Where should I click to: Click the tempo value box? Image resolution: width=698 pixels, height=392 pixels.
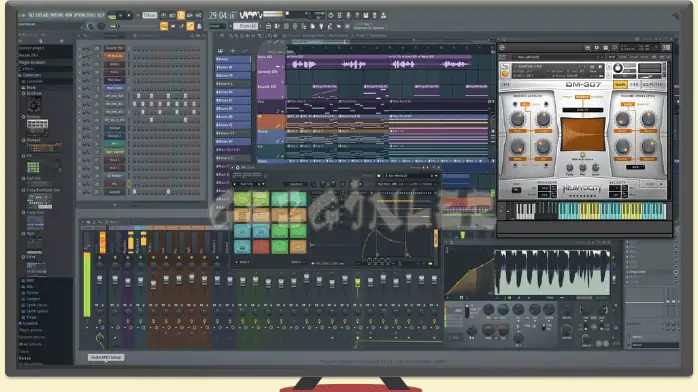[150, 16]
